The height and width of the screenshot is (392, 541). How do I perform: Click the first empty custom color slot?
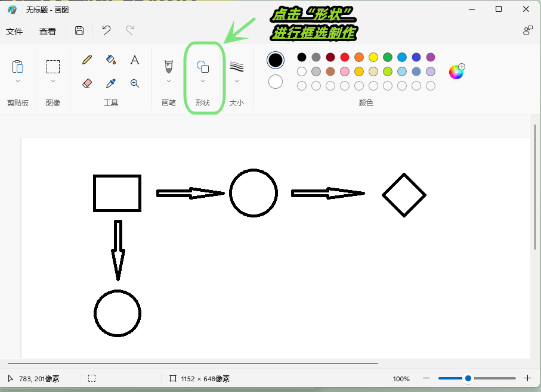tap(302, 86)
